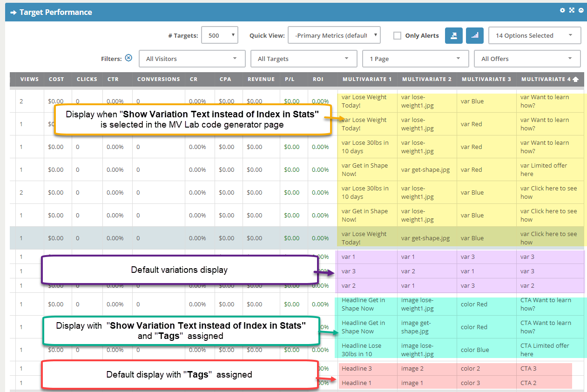Collapse the panel via the circled chevron icon
The image size is (587, 392).
pos(581,10)
